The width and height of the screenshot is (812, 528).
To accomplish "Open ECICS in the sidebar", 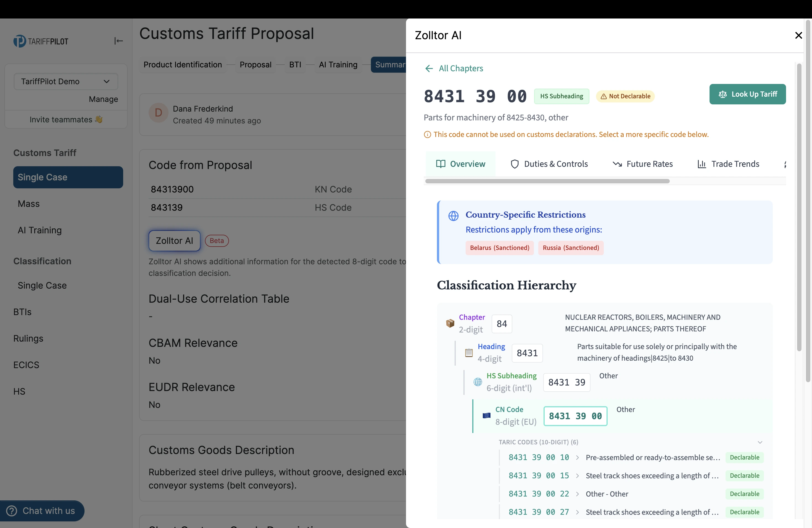I will pyautogui.click(x=26, y=365).
